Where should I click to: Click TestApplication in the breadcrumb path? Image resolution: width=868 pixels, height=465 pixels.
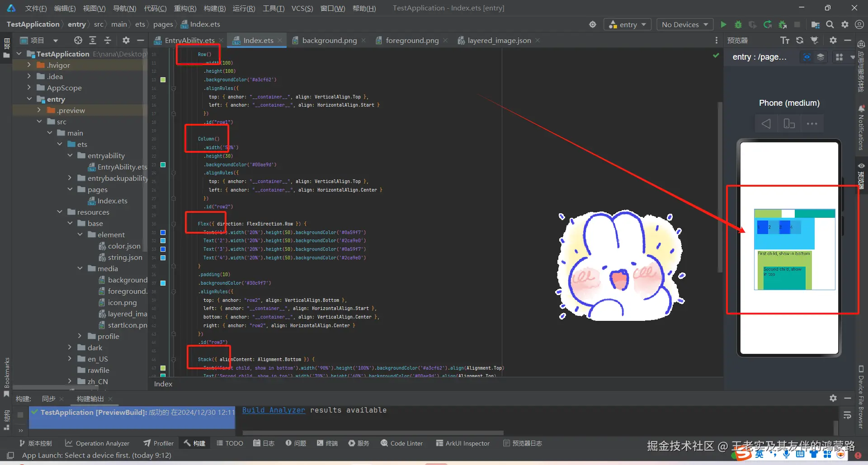tap(33, 24)
